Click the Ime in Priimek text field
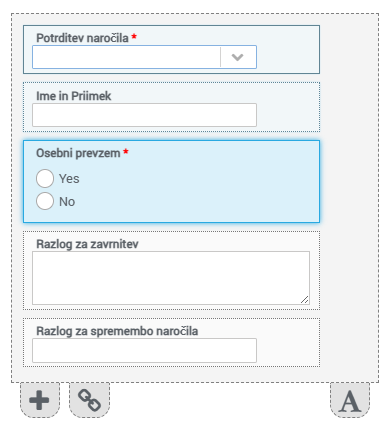 [x=144, y=115]
